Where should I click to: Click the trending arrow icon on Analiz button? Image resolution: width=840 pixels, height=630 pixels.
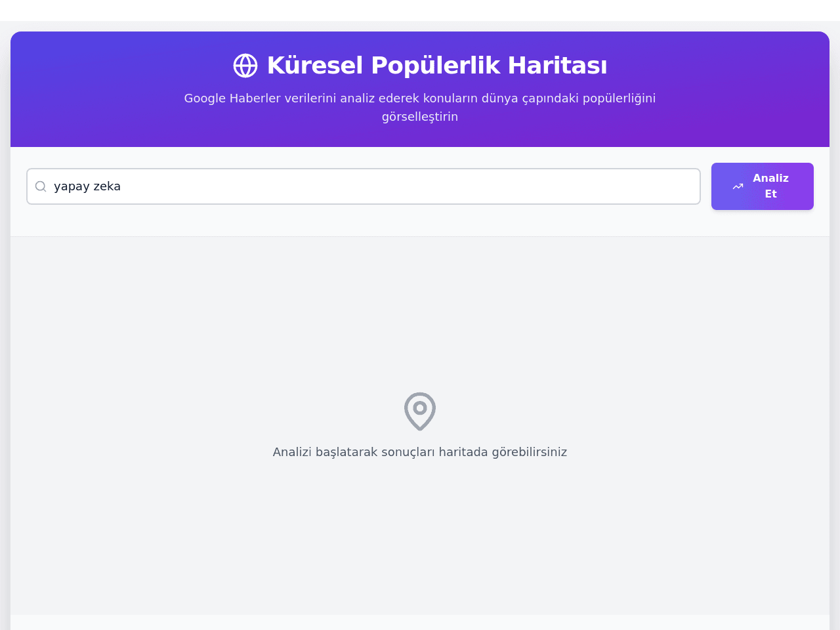tap(738, 186)
